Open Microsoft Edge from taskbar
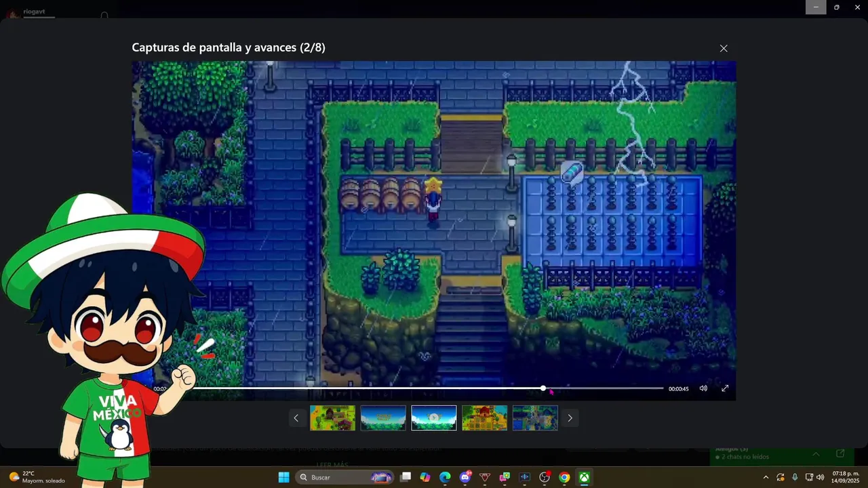 (x=445, y=477)
